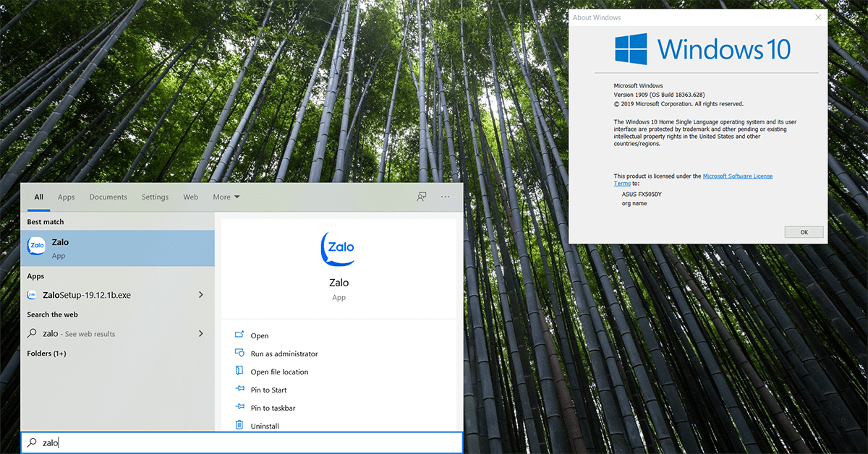868x454 pixels.
Task: Open the search feedback icon
Action: pyautogui.click(x=421, y=197)
